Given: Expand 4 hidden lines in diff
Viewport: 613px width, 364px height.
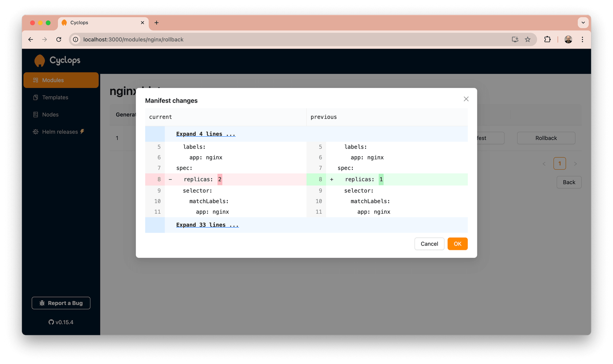Looking at the screenshot, I should [x=205, y=134].
